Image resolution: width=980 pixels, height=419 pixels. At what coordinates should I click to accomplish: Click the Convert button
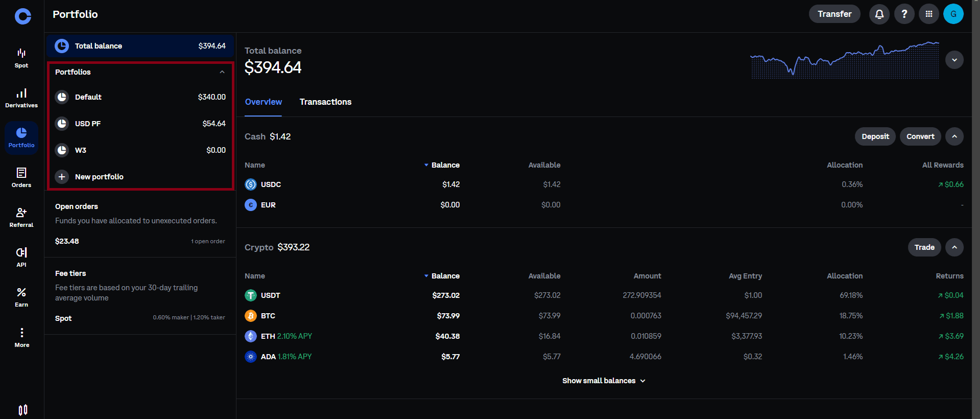pos(920,136)
